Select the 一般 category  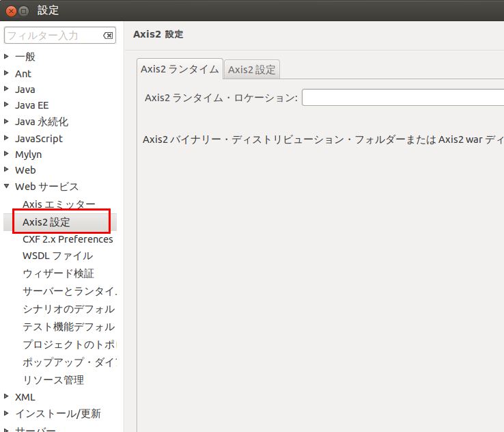click(x=25, y=57)
